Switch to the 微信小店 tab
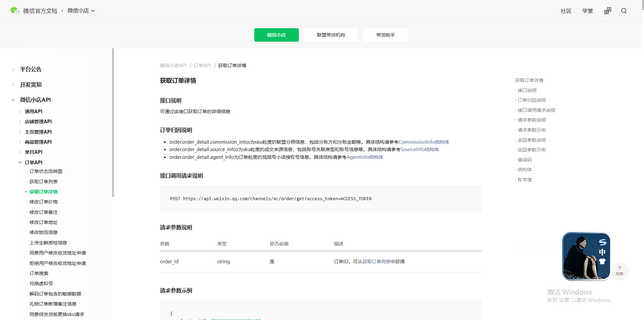644x320 pixels. (276, 35)
